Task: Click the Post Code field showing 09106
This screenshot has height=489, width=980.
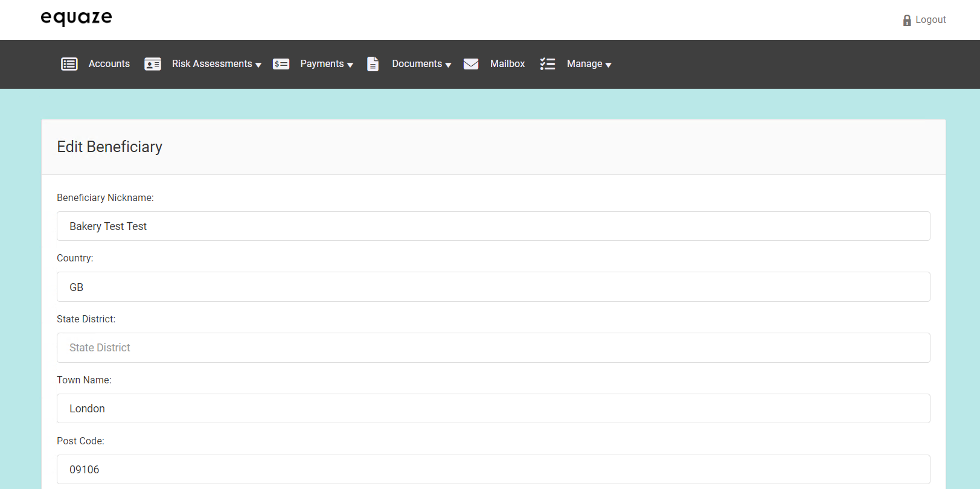Action: click(x=493, y=469)
